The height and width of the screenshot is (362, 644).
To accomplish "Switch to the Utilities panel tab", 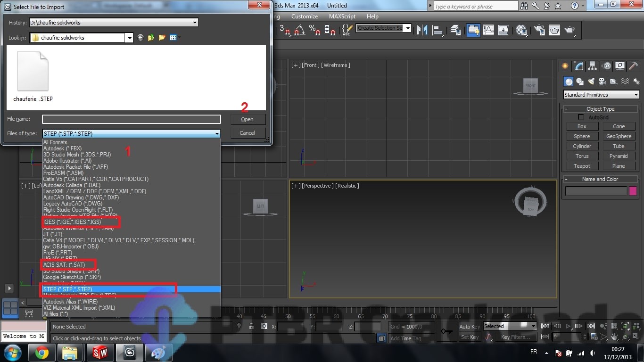I will pyautogui.click(x=634, y=66).
